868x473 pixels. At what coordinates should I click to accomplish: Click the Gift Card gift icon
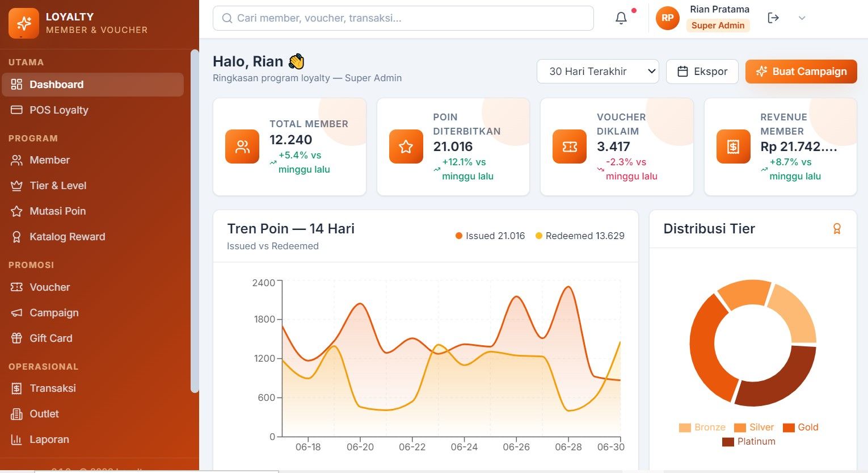[16, 338]
